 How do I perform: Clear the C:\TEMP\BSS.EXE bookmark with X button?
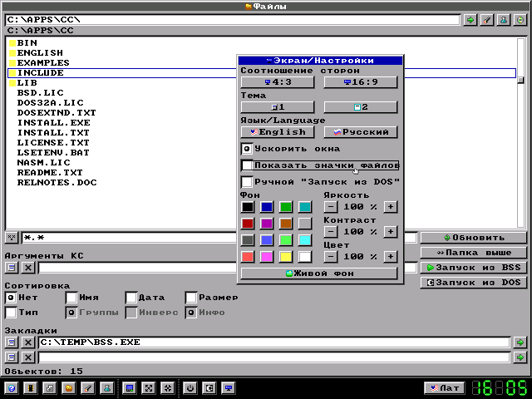[27, 342]
